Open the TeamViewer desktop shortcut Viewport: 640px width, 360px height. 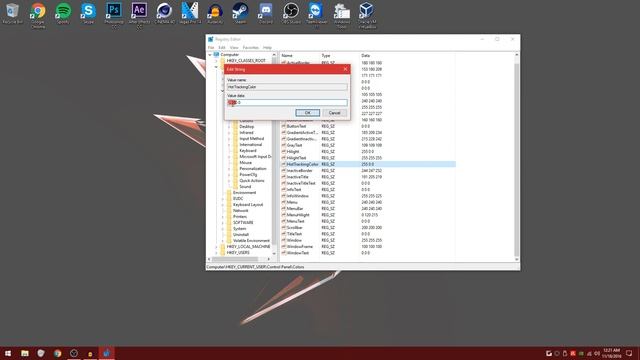tap(316, 15)
